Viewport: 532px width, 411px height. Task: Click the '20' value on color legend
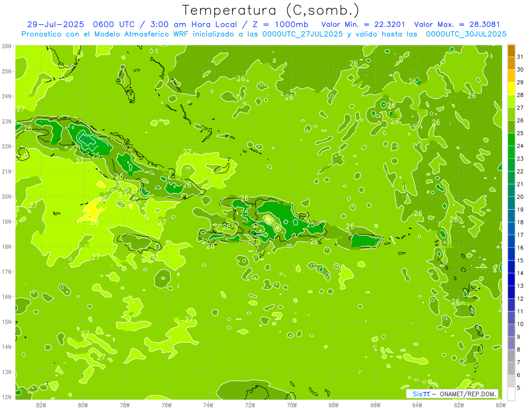pos(520,197)
